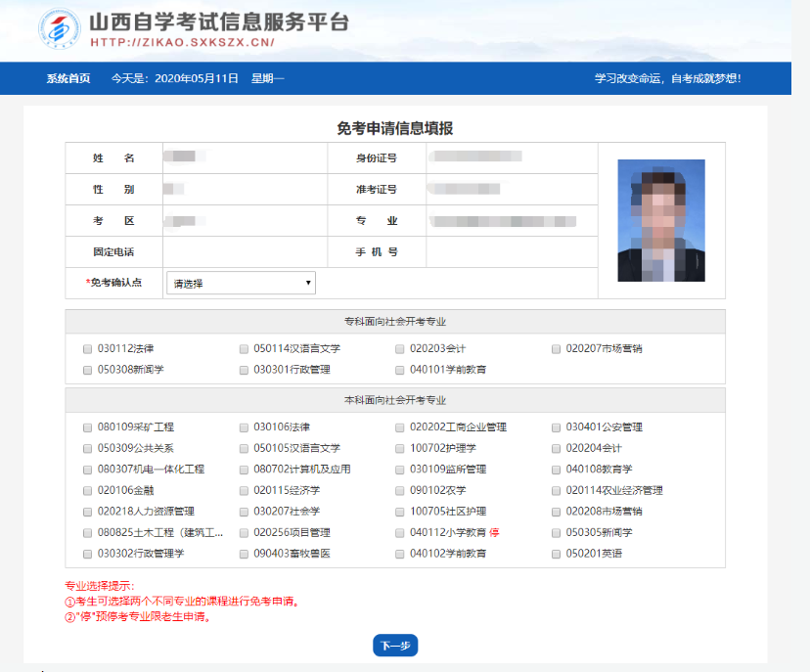Click the red 停 marker beside 040112小学教育

[494, 532]
